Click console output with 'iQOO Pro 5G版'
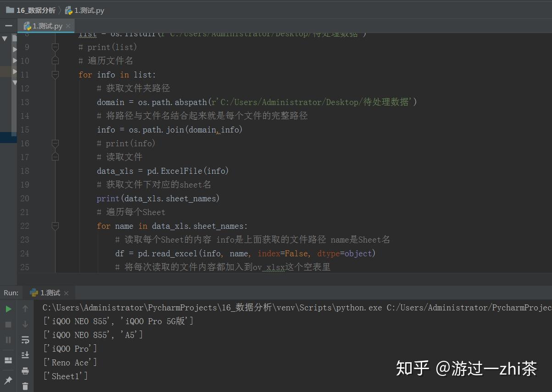This screenshot has height=392, width=552. point(118,321)
